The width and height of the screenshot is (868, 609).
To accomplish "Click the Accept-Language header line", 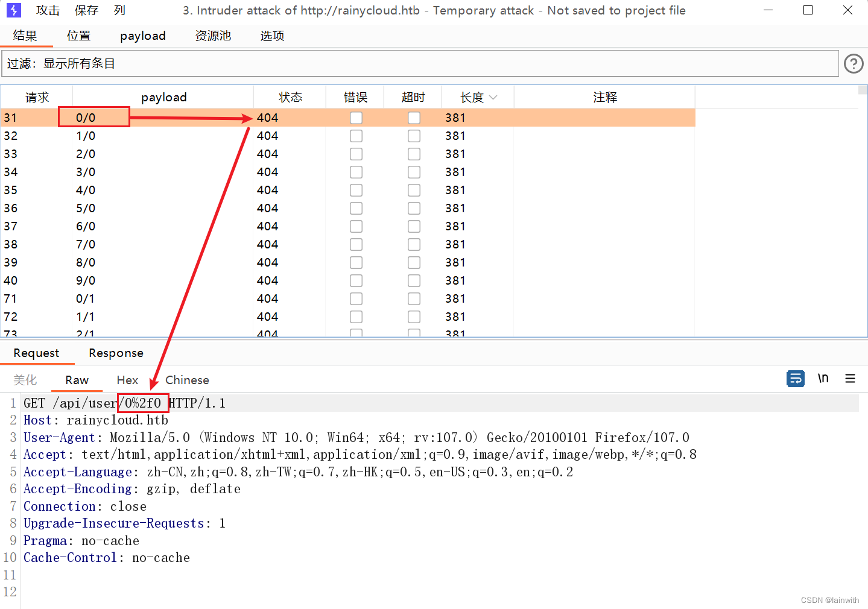I will (298, 472).
